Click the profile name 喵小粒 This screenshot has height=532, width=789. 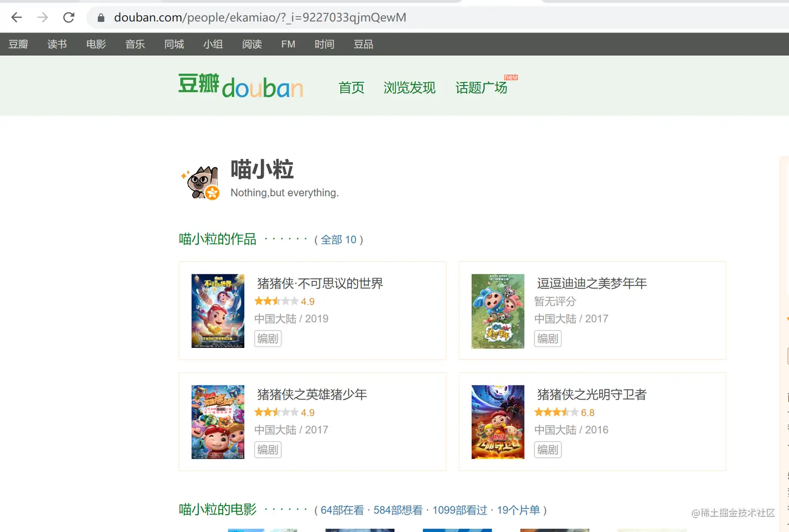(262, 170)
